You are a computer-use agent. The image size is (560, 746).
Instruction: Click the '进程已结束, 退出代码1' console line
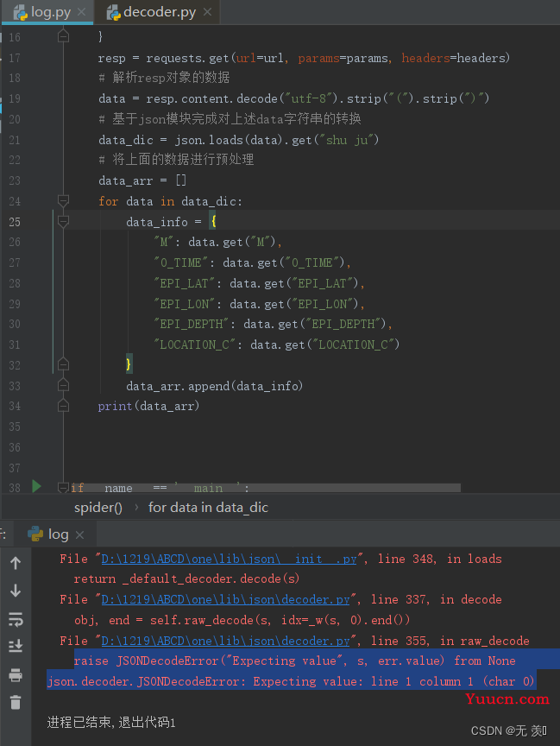pyautogui.click(x=111, y=723)
